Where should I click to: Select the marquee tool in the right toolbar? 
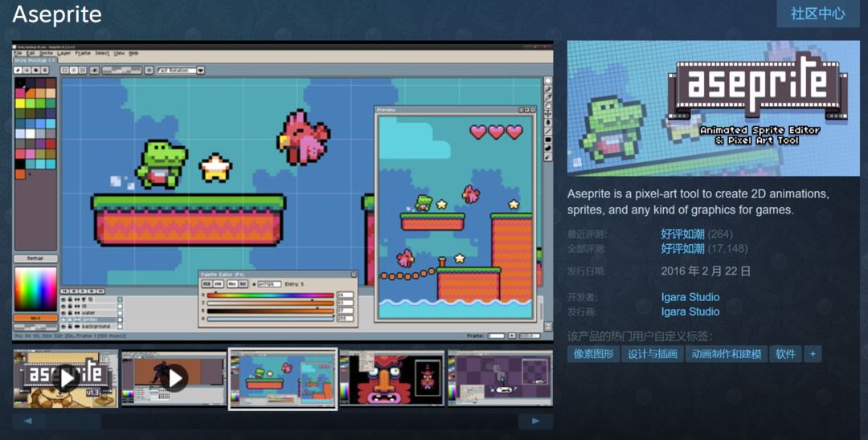click(x=548, y=81)
